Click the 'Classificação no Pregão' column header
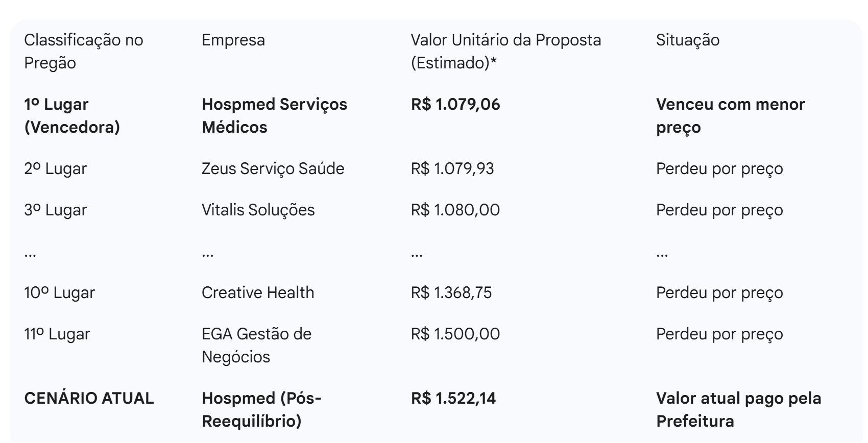This screenshot has height=443, width=868. coord(83,51)
